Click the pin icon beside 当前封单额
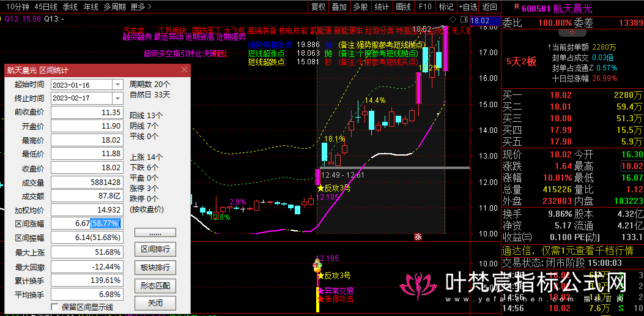Screen dimensions: 644x316 [550, 47]
